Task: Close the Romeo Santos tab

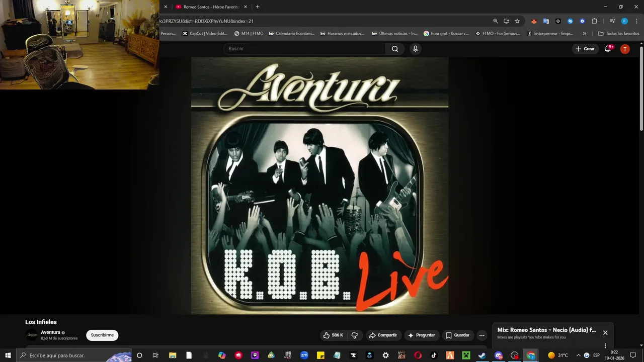Action: [x=246, y=7]
